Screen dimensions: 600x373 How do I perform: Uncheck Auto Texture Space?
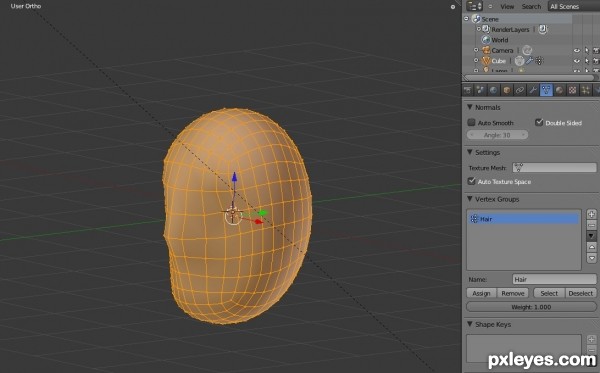coord(471,181)
